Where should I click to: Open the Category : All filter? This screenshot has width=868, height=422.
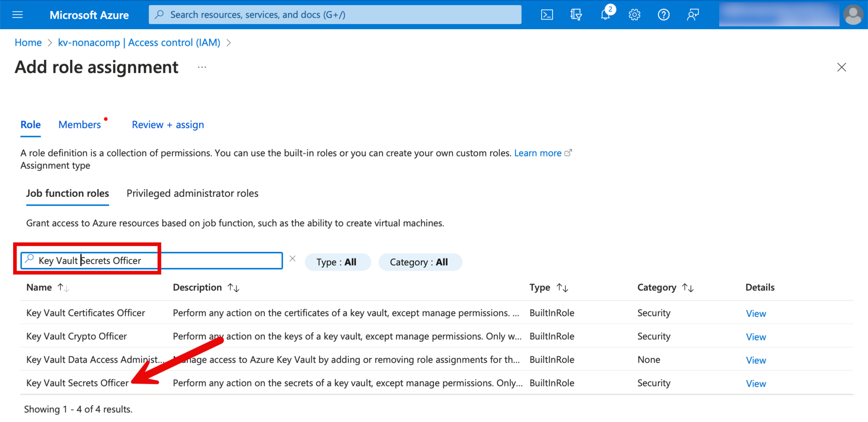coord(420,262)
